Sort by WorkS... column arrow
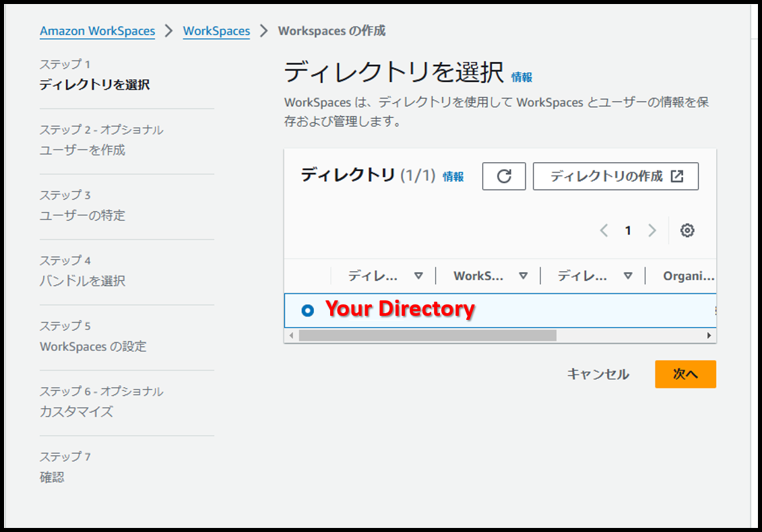This screenshot has width=762, height=532. click(523, 276)
